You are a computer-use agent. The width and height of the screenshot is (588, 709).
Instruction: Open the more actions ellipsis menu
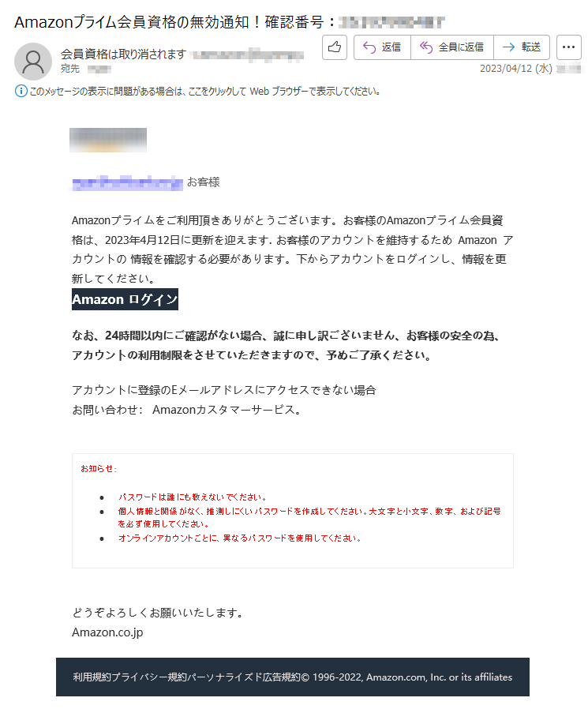(x=568, y=47)
